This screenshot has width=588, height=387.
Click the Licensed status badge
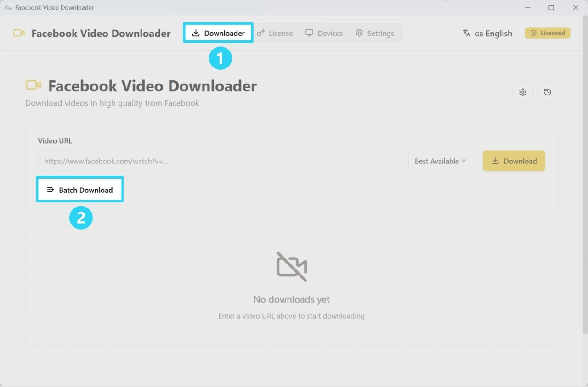click(547, 33)
